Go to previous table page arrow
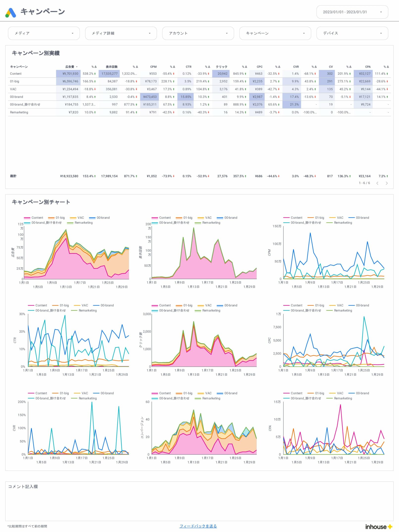Viewport: 399px width, 532px height. [x=377, y=183]
